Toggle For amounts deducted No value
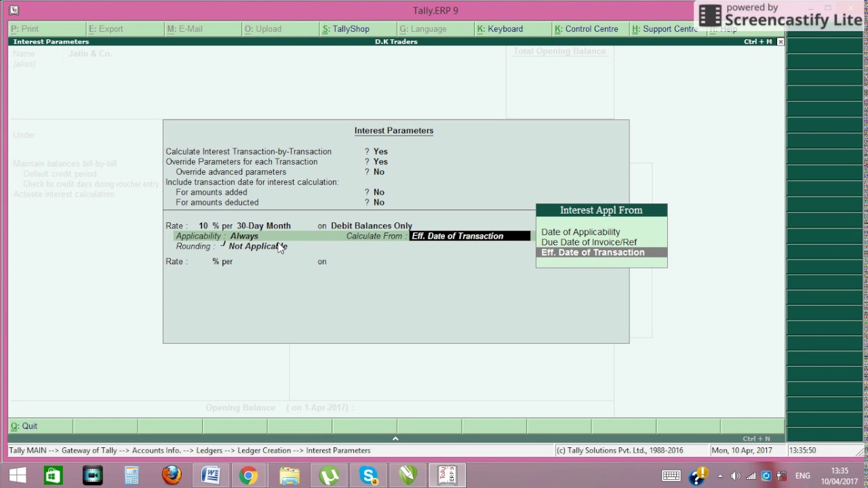868x488 pixels. click(x=378, y=203)
